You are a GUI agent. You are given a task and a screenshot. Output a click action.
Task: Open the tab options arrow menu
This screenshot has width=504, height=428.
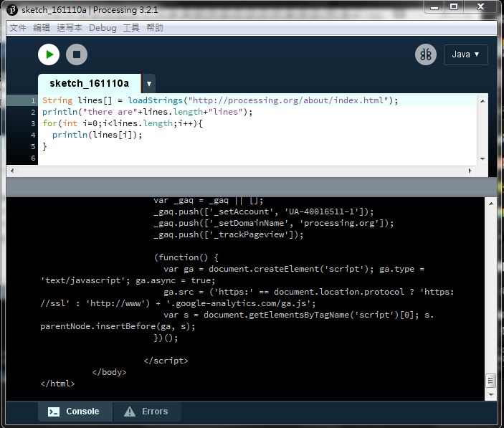pyautogui.click(x=149, y=84)
